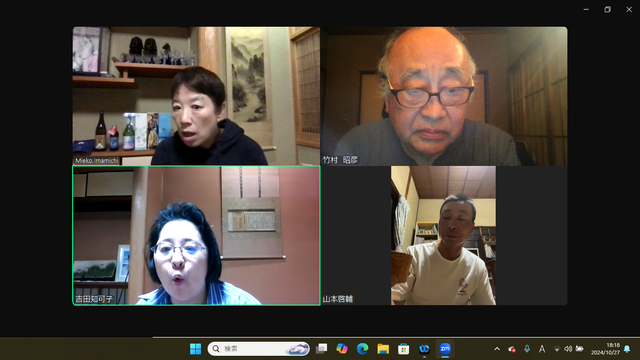The width and height of the screenshot is (640, 360).
Task: Click the taskbar search box
Action: 258,349
